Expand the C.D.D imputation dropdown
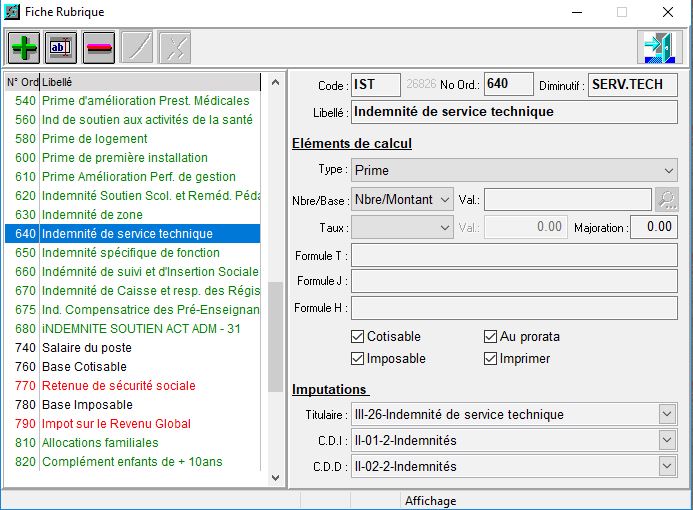Screen dimensions: 693x510 point(668,466)
